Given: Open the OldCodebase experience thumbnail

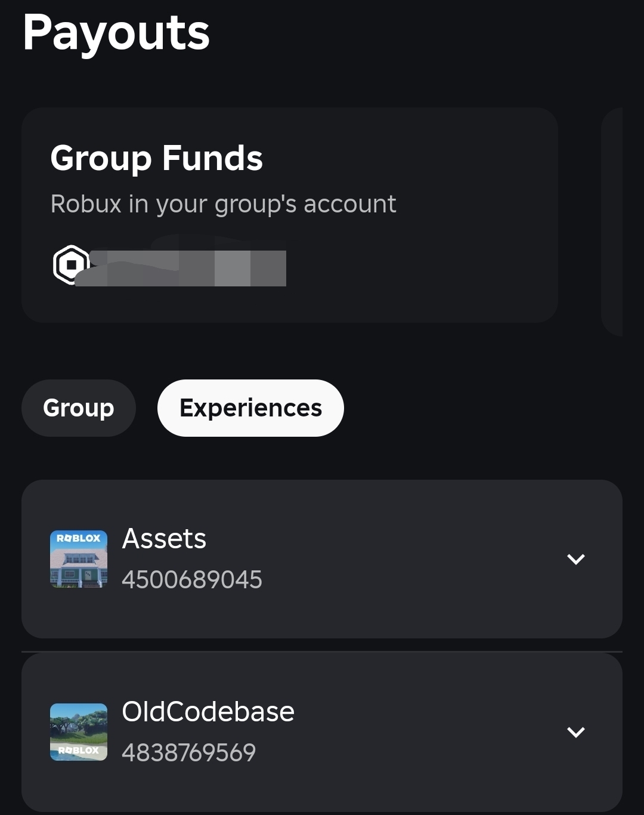Looking at the screenshot, I should tap(79, 732).
